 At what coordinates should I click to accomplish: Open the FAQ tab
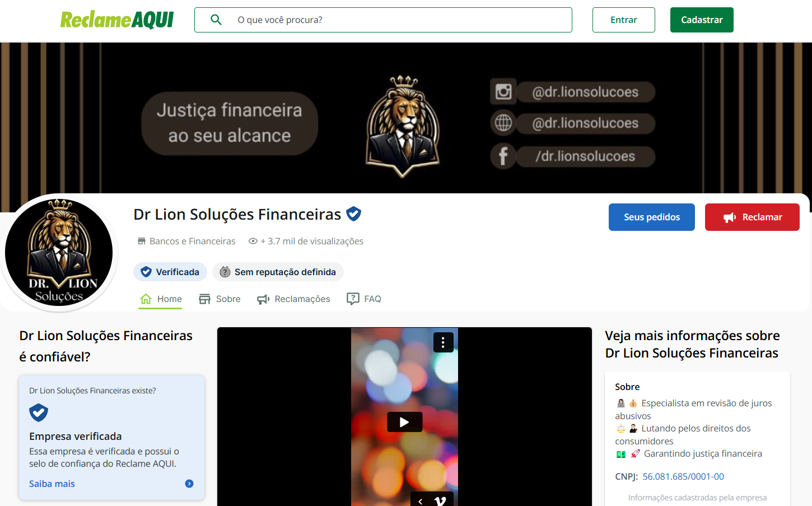[364, 299]
